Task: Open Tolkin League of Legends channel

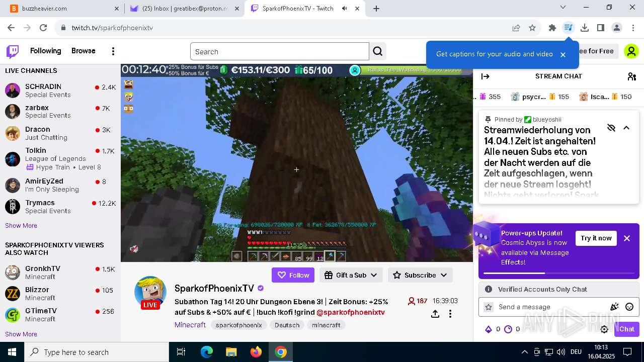Action: (60, 158)
